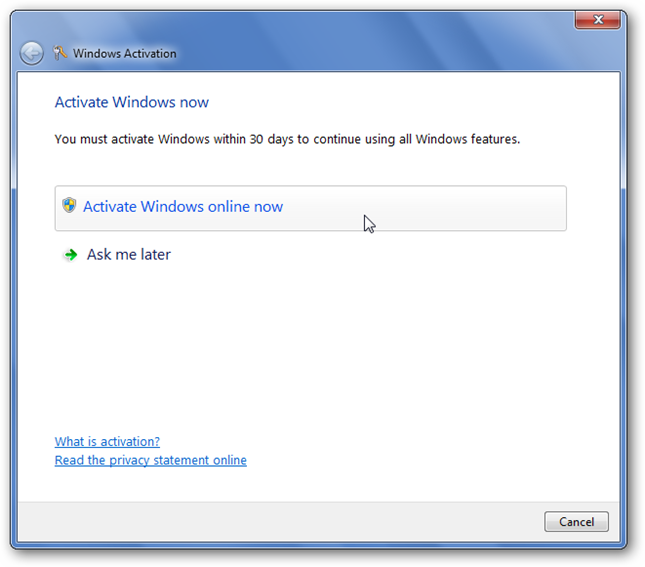
Task: Click the keys icon beside Windows Activation
Action: [60, 53]
